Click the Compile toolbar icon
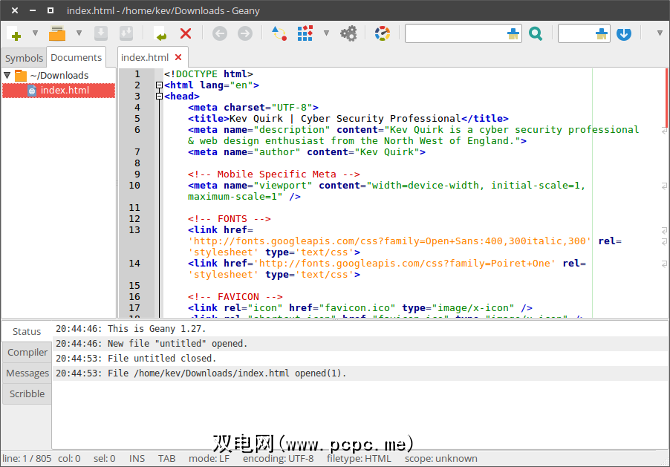 pyautogui.click(x=278, y=34)
